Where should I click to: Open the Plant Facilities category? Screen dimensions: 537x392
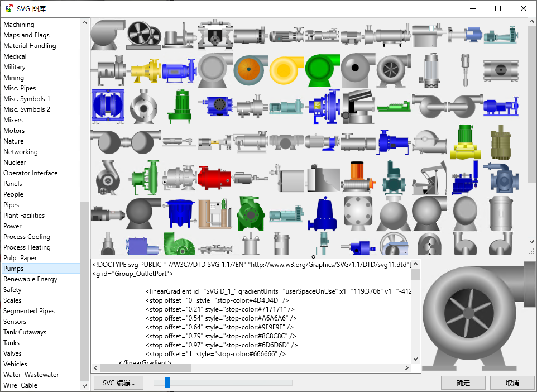[x=24, y=216]
